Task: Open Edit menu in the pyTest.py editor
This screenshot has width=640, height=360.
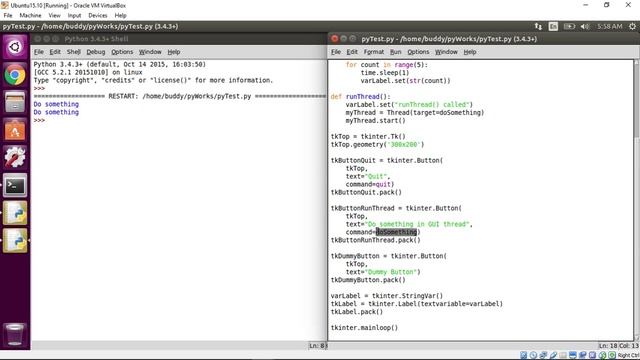Action: pos(352,52)
